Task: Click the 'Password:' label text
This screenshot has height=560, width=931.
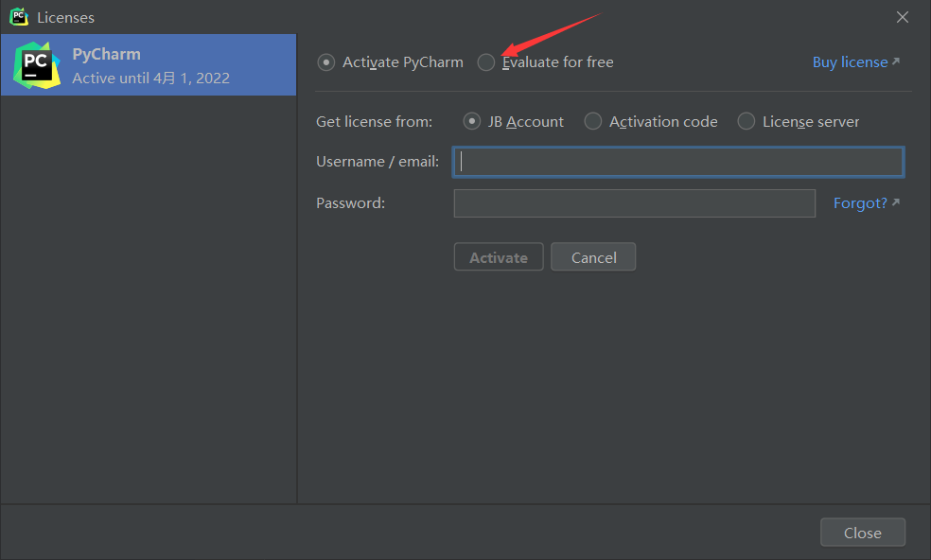Action: coord(350,202)
